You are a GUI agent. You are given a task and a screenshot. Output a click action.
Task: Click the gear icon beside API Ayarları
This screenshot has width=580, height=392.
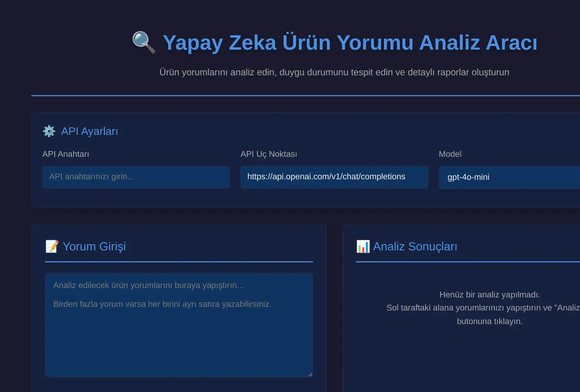point(49,131)
